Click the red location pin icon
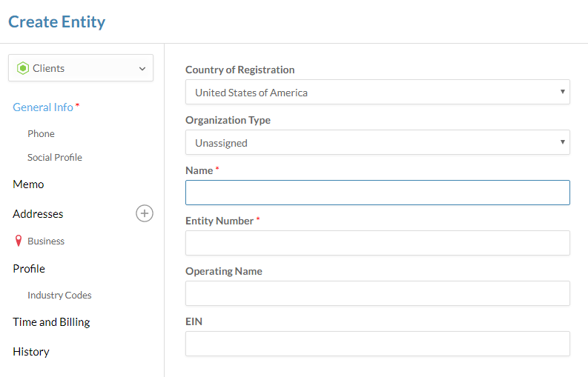 19,241
